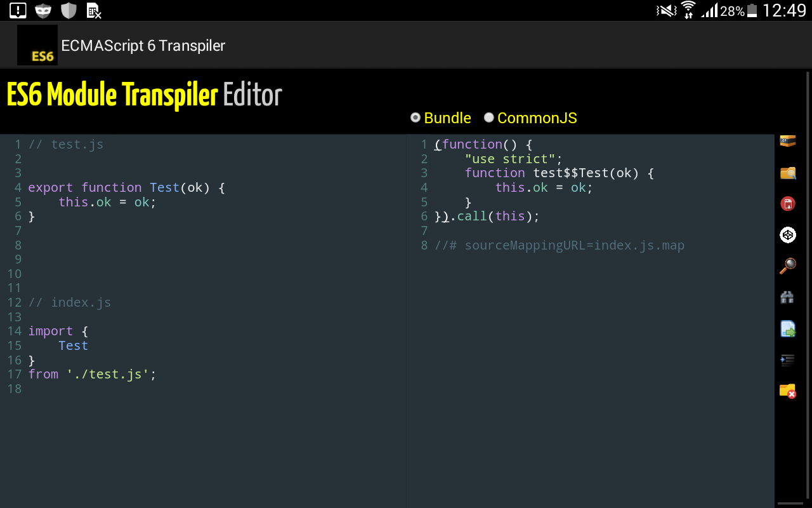Open the ZIP archive box icon in sidebar

(x=788, y=142)
